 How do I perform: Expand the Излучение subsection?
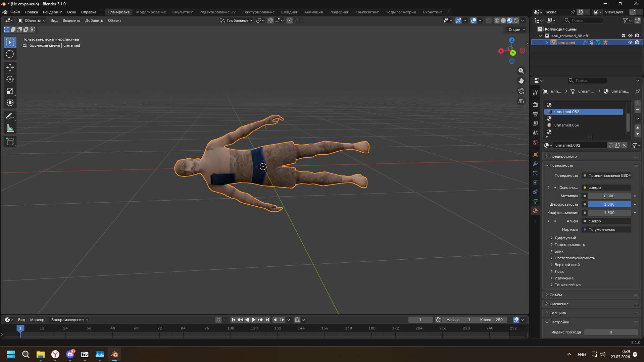pos(564,278)
